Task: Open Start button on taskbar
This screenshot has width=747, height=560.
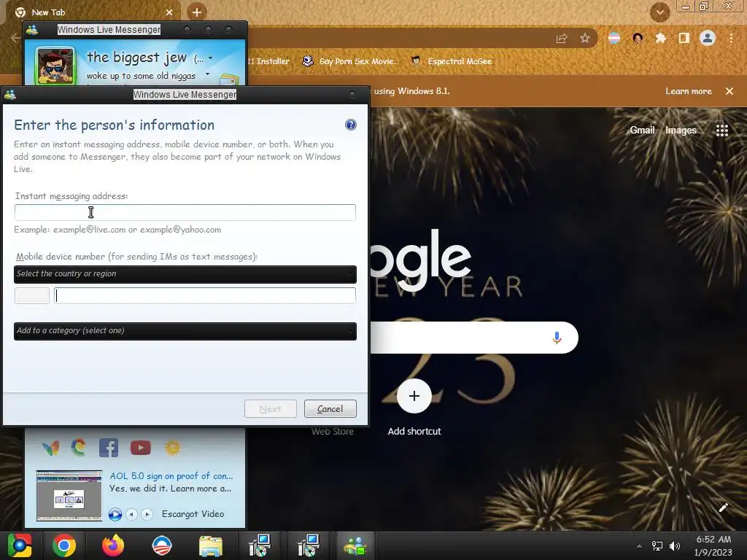Action: pyautogui.click(x=20, y=545)
